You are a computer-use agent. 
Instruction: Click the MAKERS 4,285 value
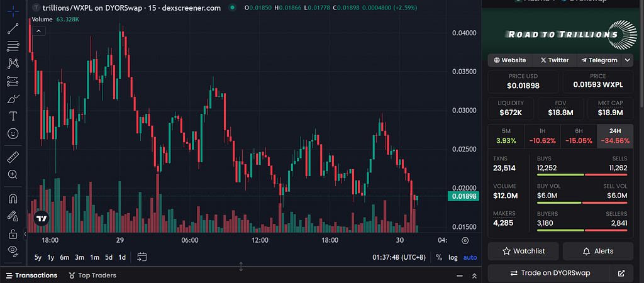click(503, 223)
